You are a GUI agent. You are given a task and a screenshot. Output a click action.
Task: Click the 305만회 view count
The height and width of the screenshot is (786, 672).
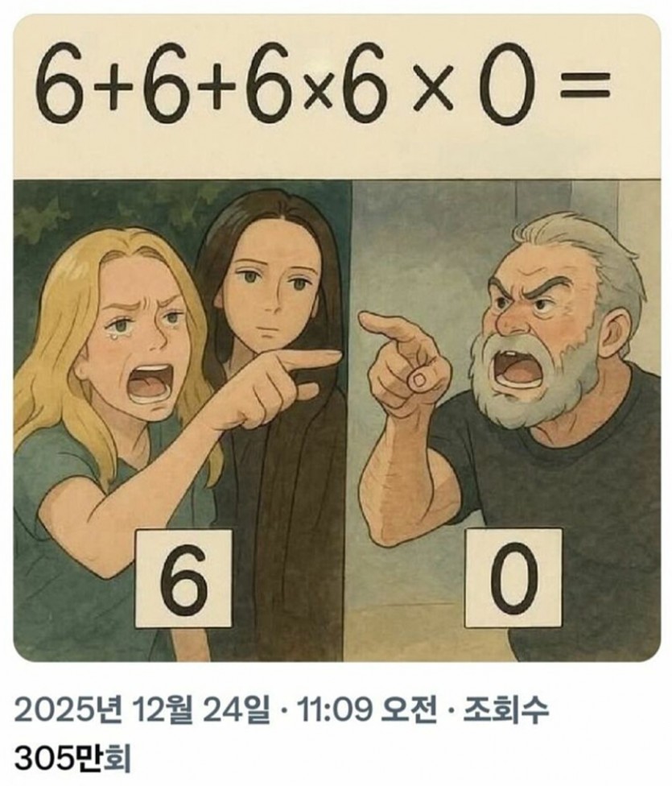[73, 759]
